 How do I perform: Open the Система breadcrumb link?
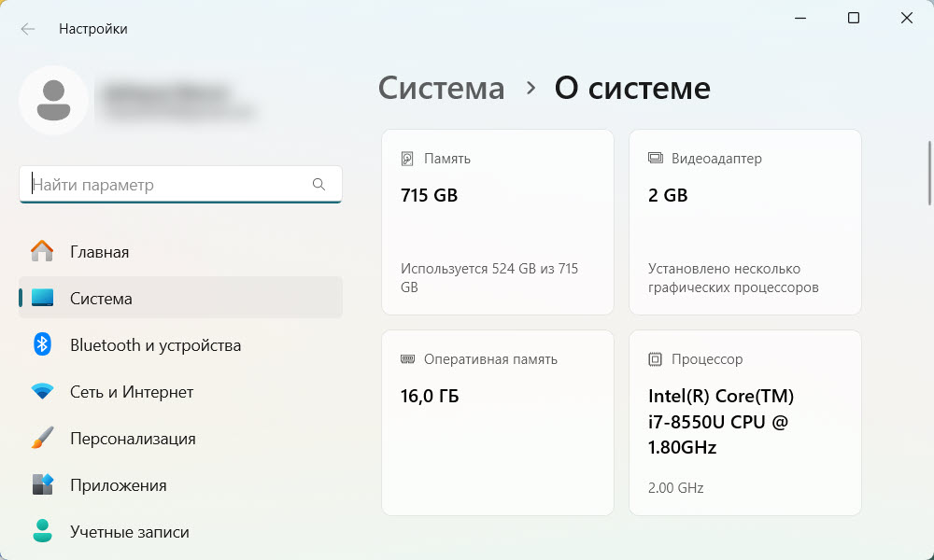click(x=441, y=87)
